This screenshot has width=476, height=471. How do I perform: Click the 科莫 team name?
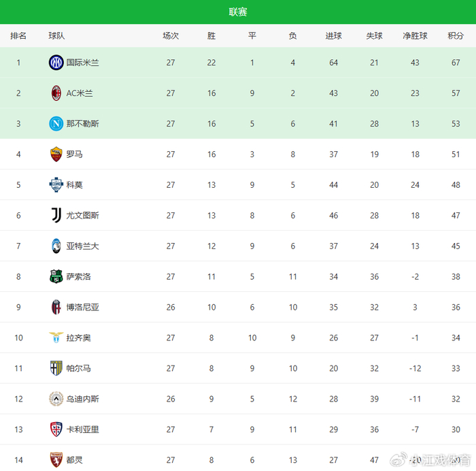pos(74,185)
